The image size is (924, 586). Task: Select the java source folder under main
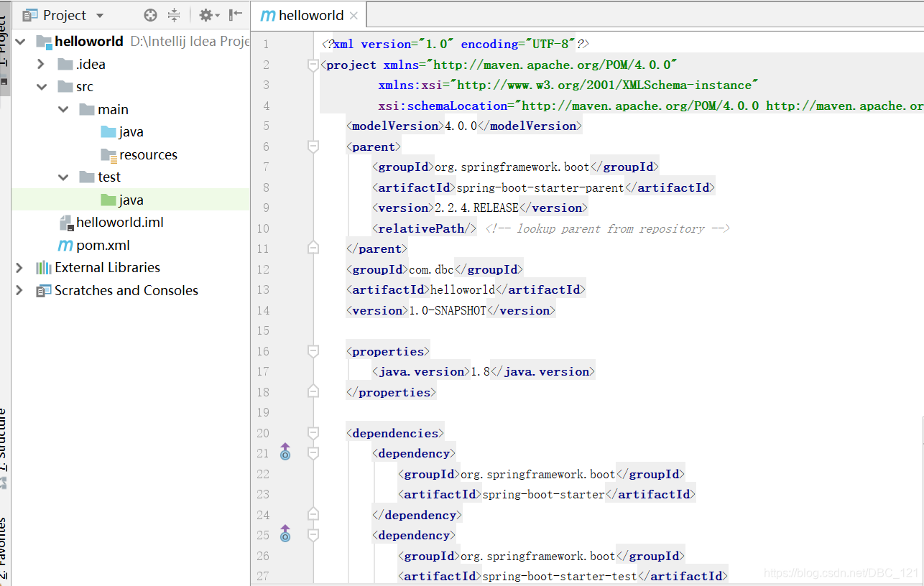coord(131,132)
